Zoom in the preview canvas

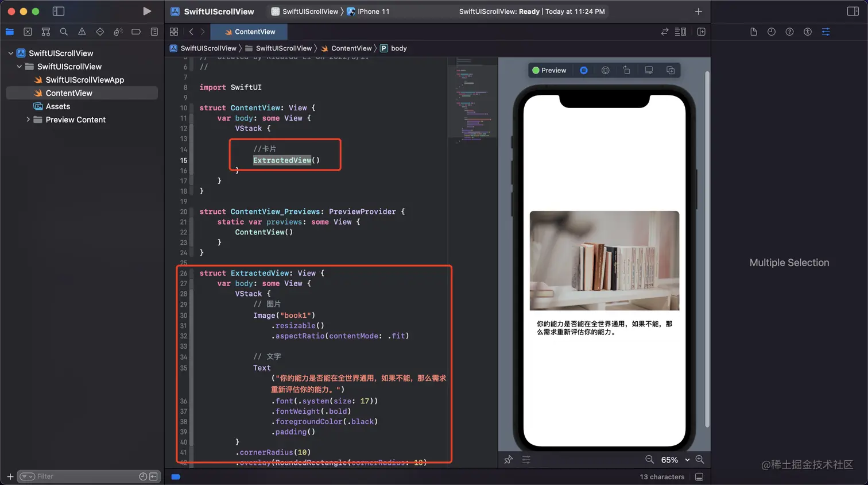click(x=700, y=459)
